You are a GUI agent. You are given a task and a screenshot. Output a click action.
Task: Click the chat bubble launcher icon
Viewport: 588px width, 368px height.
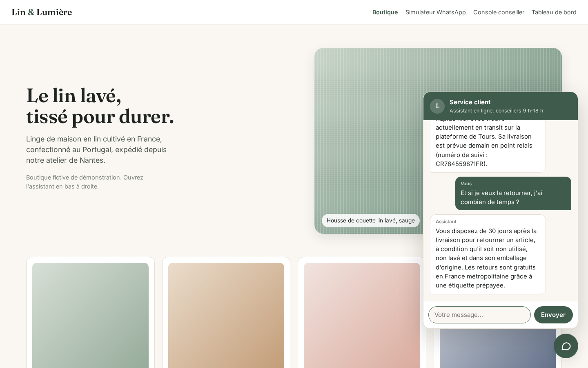tap(566, 346)
